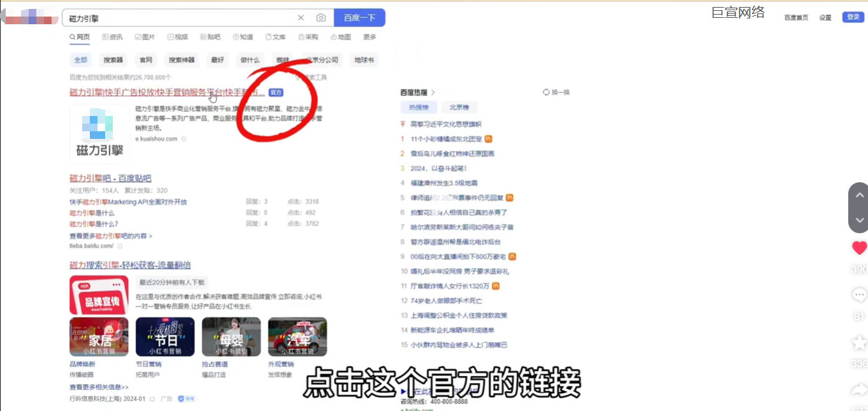Click the 磁力引擎 logo thumbnail
The image size is (868, 411).
tap(99, 134)
